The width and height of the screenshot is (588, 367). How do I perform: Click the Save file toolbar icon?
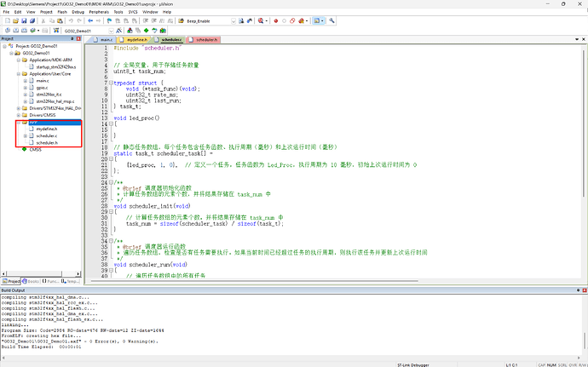coord(24,21)
